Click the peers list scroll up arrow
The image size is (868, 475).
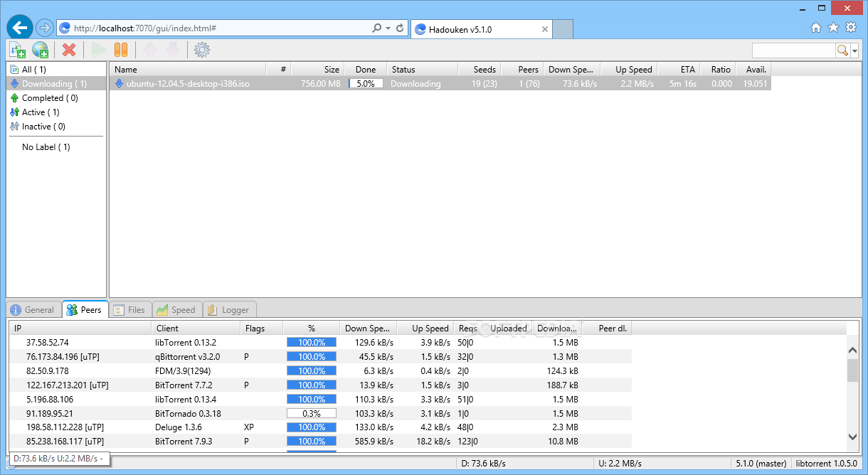[x=852, y=349]
